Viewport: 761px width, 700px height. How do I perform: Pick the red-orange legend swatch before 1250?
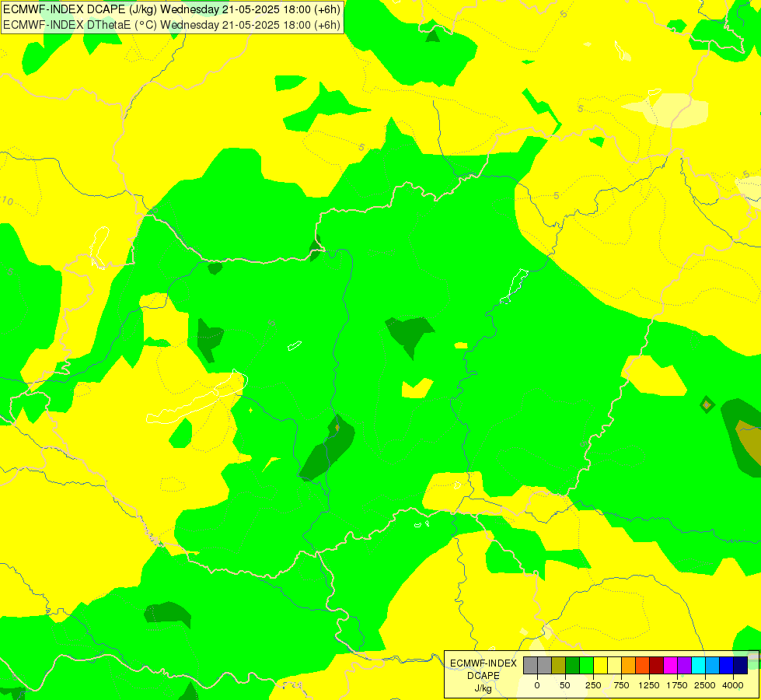tap(643, 666)
